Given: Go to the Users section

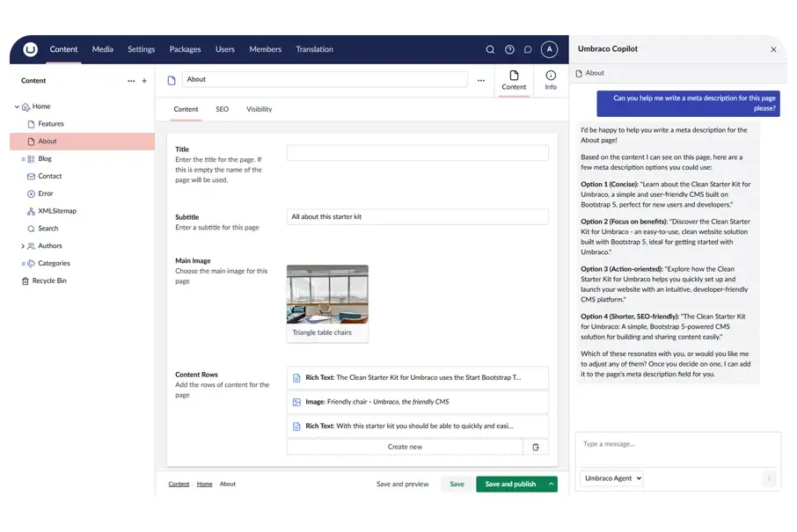Looking at the screenshot, I should 225,49.
